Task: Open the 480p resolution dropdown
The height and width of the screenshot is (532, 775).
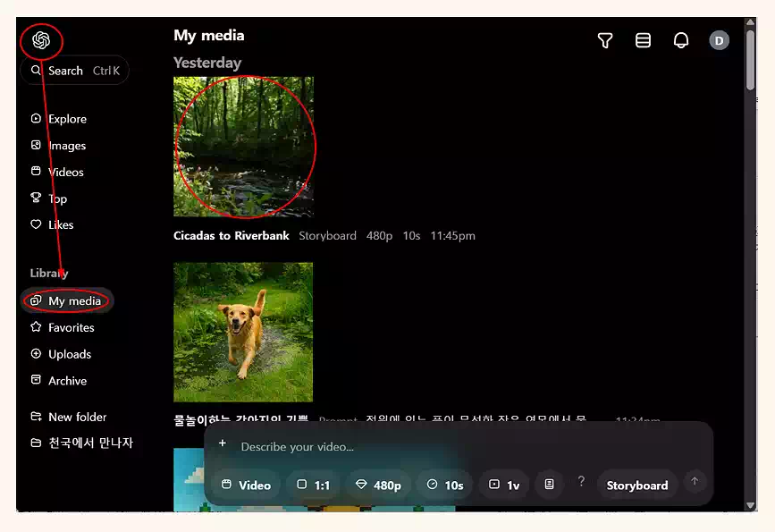Action: click(x=378, y=485)
